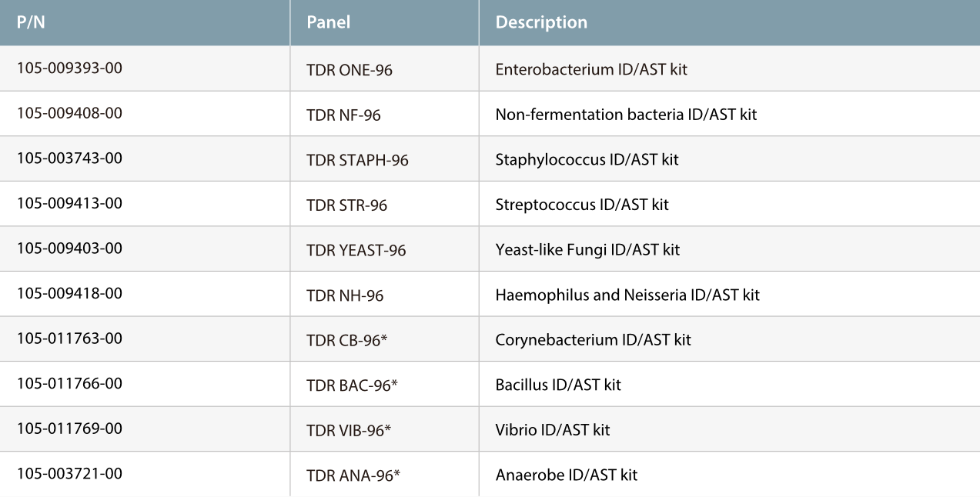Click the TDR STAPH-96 panel cell
The height and width of the screenshot is (497, 980).
click(x=358, y=160)
